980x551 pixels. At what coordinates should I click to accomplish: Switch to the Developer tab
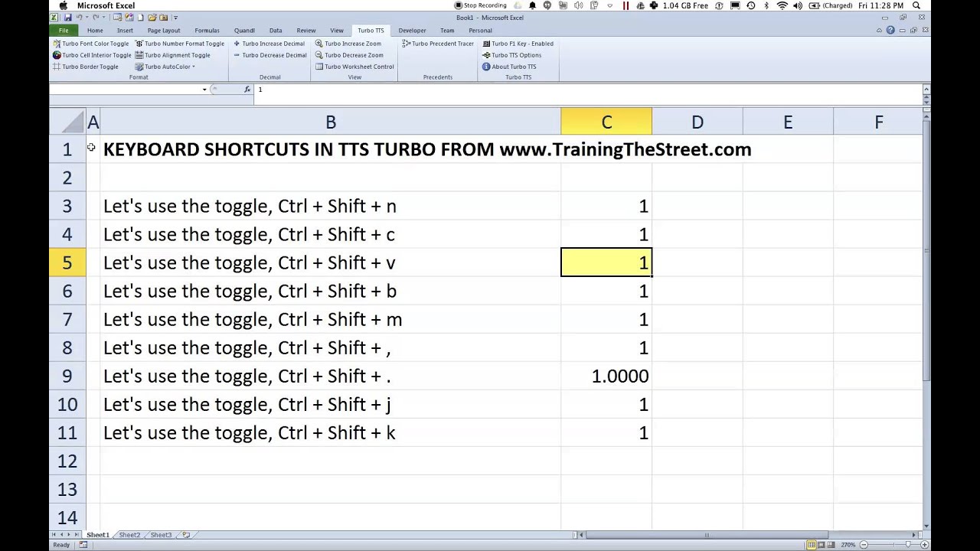[x=412, y=31]
